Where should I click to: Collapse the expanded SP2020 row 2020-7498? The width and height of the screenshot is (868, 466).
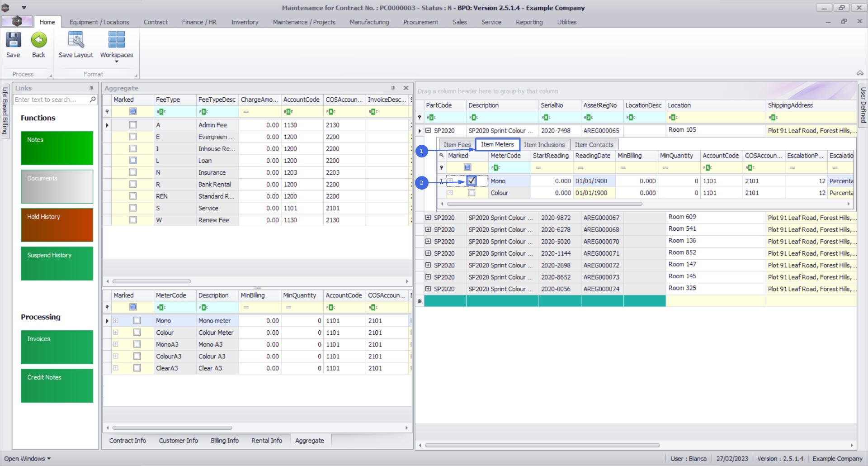tap(428, 131)
